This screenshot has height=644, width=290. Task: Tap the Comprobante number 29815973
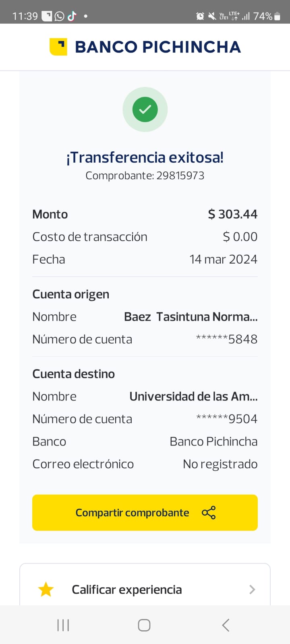180,175
